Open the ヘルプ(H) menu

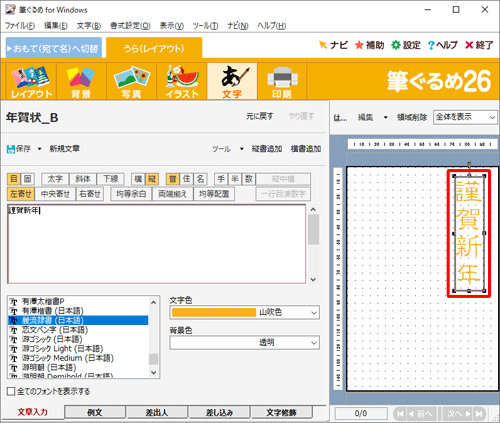(x=272, y=26)
